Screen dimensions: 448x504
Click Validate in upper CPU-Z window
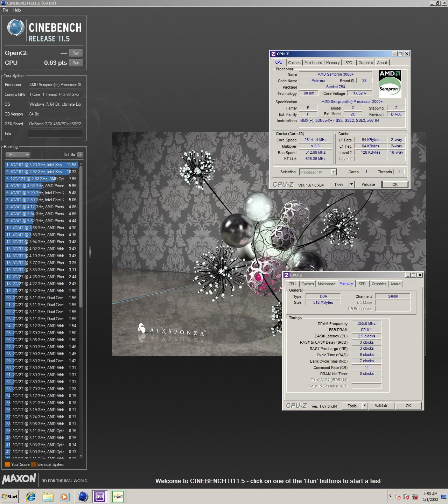(368, 184)
